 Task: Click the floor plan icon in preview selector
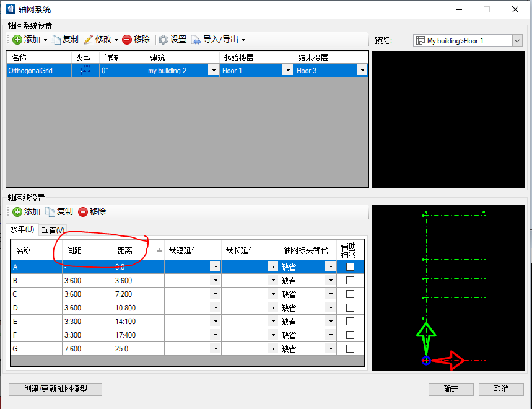(x=421, y=41)
